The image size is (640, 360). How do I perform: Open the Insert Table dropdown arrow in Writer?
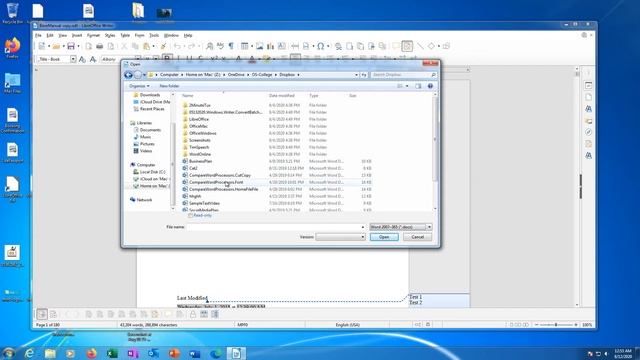[x=251, y=47]
